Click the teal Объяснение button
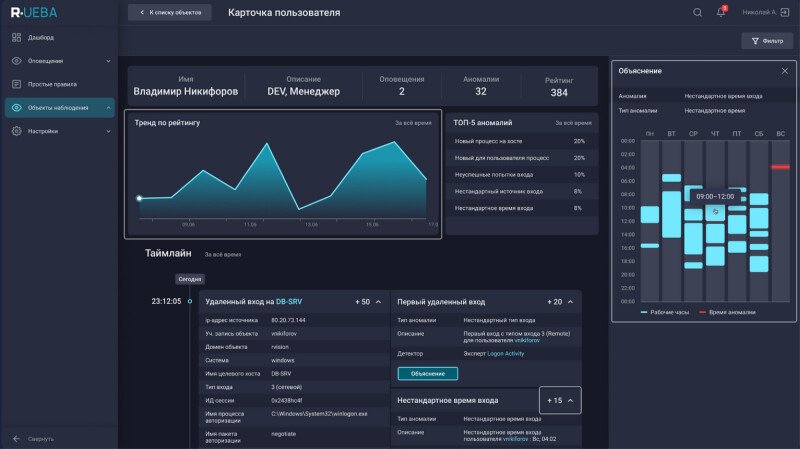The width and height of the screenshot is (800, 449). click(x=428, y=373)
